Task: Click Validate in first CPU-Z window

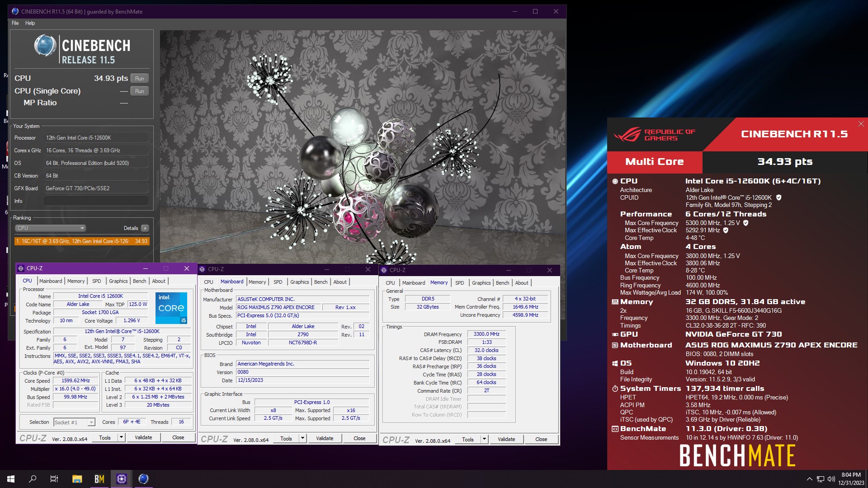Action: [143, 437]
